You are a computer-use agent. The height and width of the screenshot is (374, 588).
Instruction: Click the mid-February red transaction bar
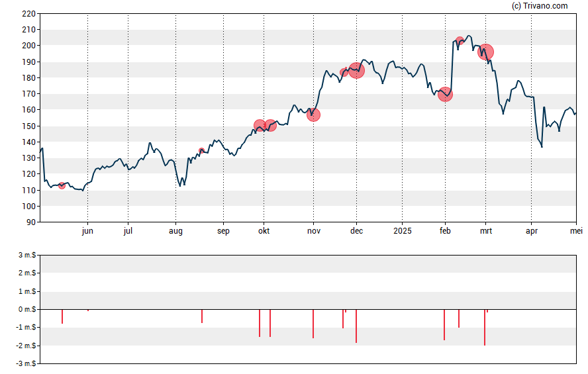[459, 318]
